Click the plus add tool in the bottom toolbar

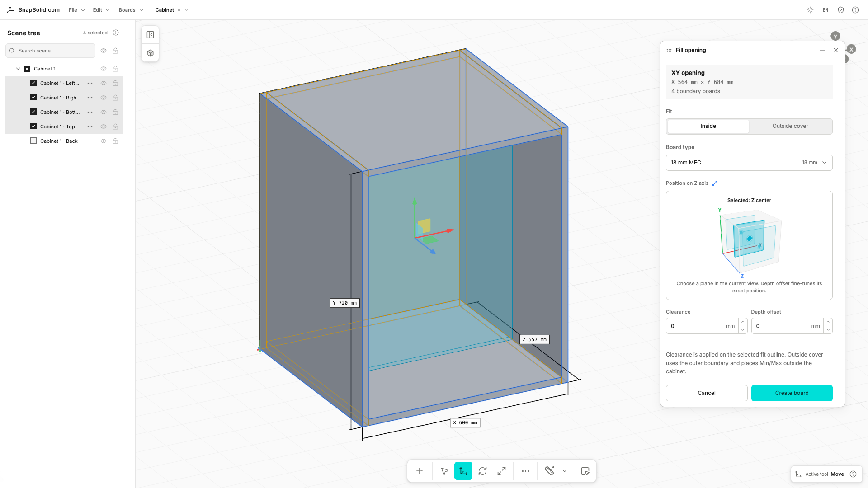click(420, 471)
